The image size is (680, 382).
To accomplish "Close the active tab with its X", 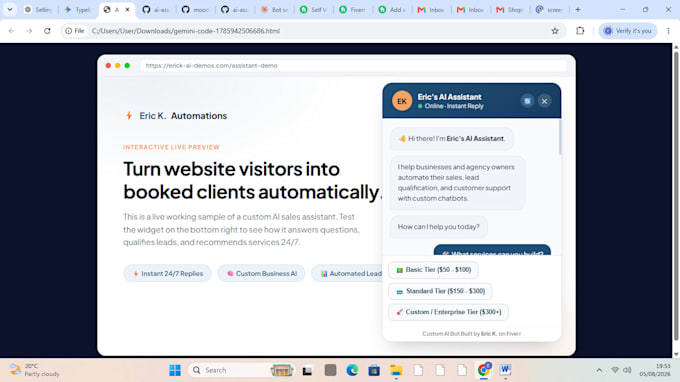I will tap(128, 10).
